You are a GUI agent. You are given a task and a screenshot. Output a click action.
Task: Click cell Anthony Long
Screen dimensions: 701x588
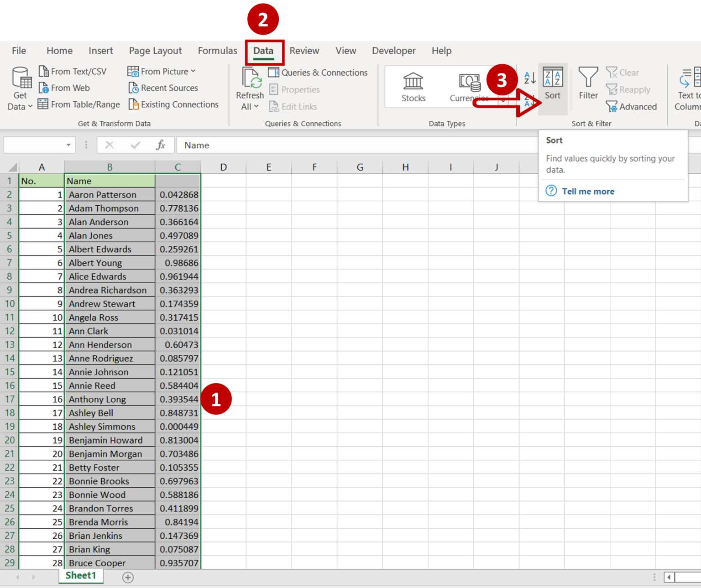tap(110, 399)
